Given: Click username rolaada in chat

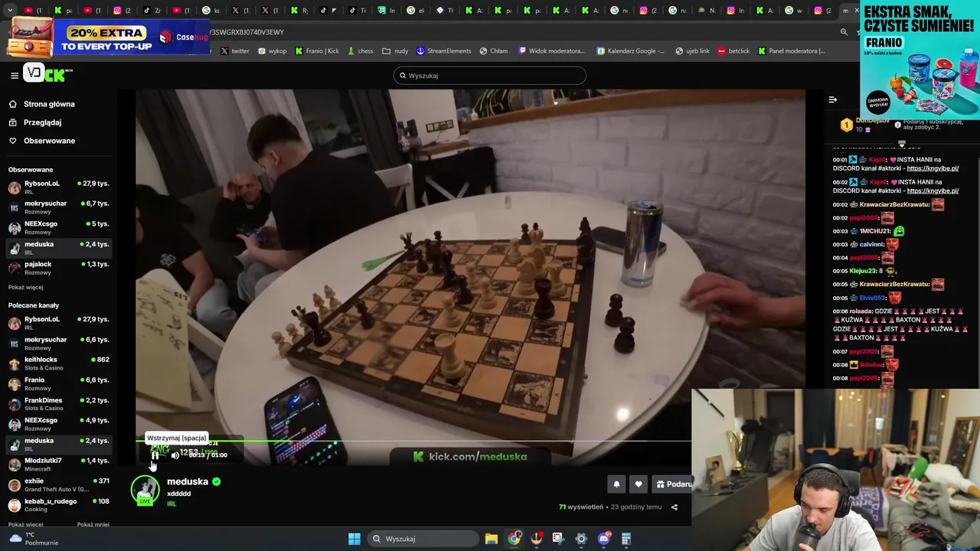Looking at the screenshot, I should [x=861, y=311].
